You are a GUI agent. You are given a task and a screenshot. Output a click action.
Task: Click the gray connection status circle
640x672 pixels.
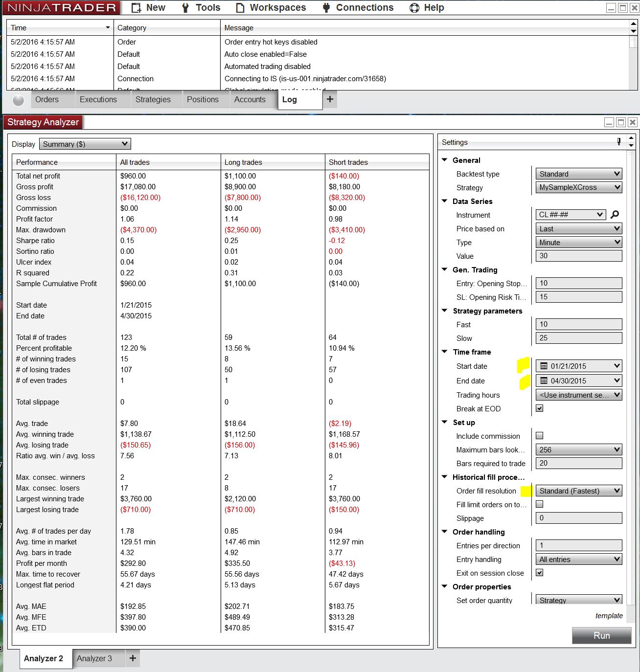(19, 100)
